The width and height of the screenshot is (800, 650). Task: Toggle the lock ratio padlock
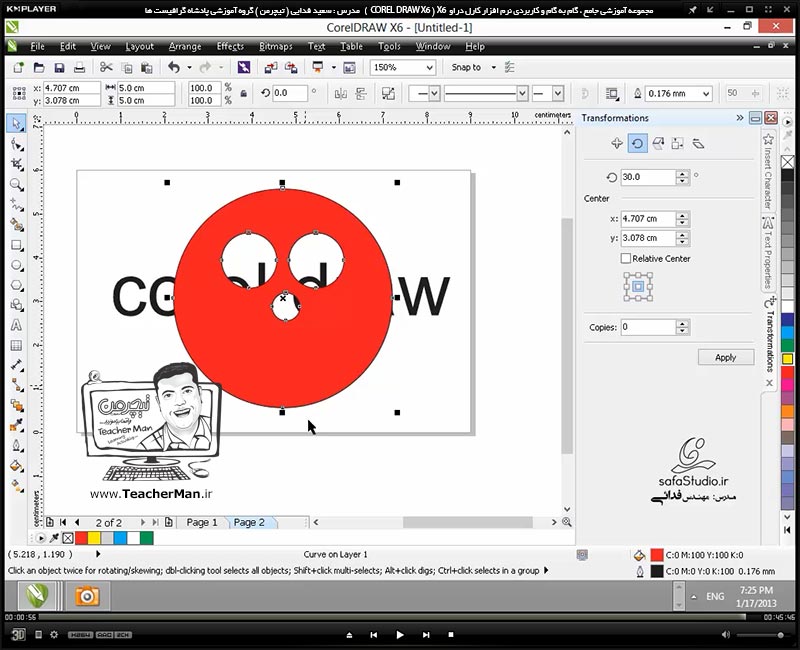click(244, 93)
